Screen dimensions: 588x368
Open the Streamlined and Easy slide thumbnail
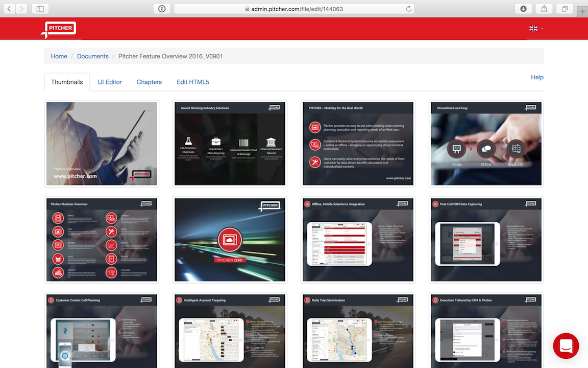(486, 144)
